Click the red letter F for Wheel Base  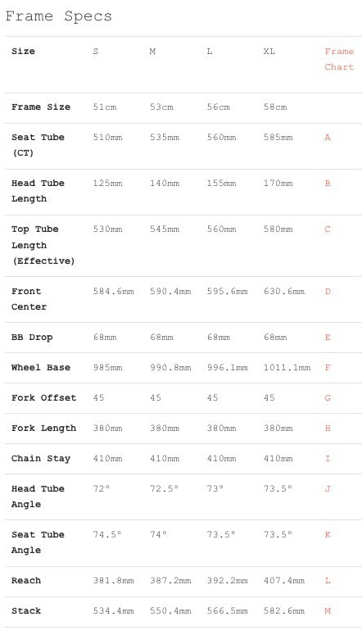(x=328, y=368)
